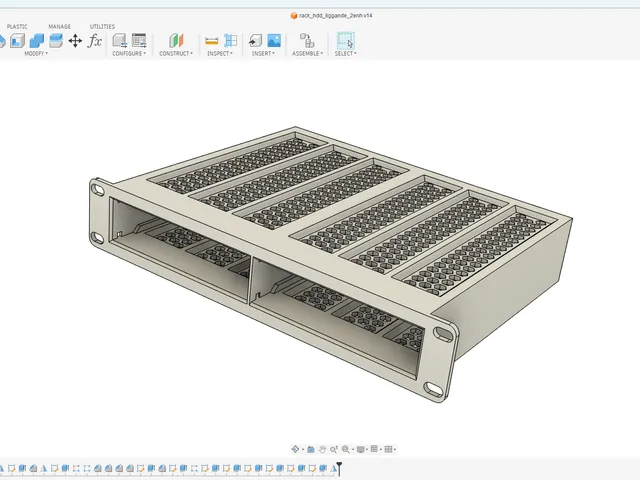Click the Interference inspect icon
640x480 pixels.
coord(231,41)
